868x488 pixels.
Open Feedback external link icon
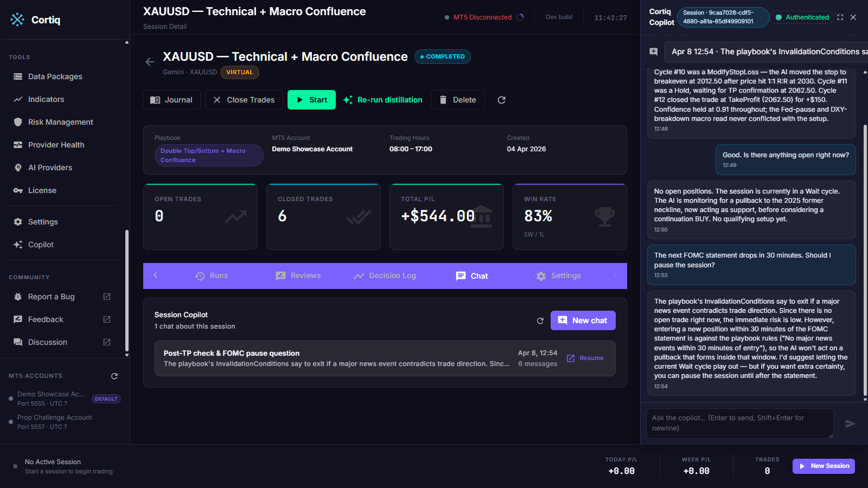pos(107,319)
